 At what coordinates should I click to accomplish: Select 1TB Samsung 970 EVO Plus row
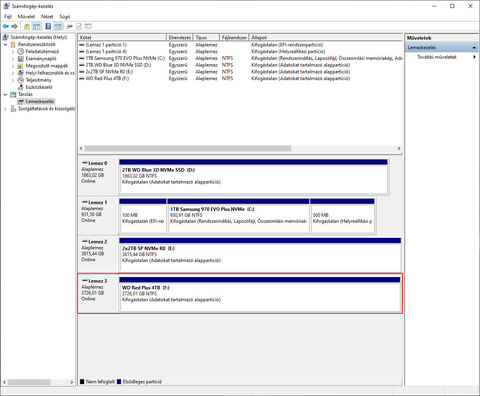(x=240, y=58)
